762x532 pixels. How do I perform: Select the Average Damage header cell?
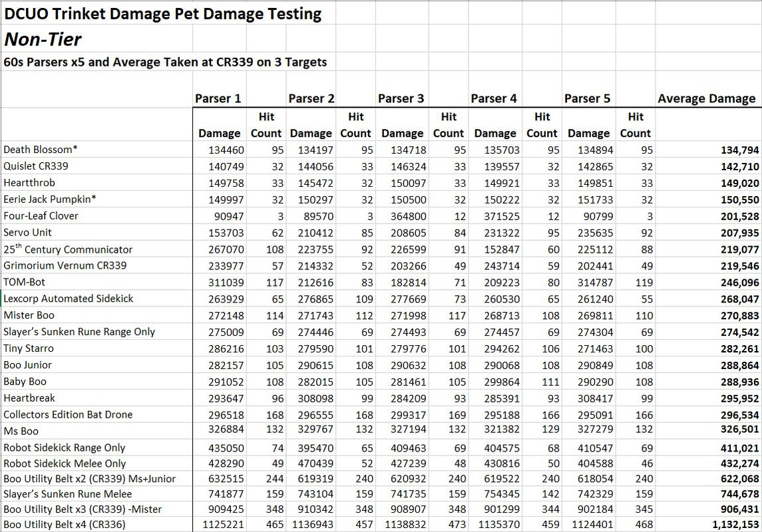707,98
